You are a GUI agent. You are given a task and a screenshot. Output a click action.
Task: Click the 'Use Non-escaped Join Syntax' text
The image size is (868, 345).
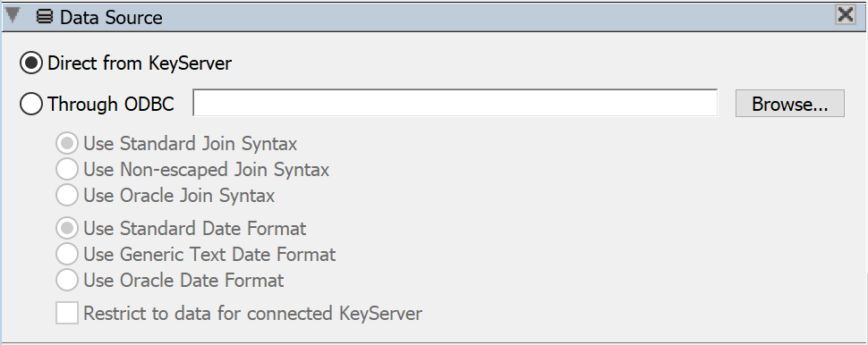[207, 170]
